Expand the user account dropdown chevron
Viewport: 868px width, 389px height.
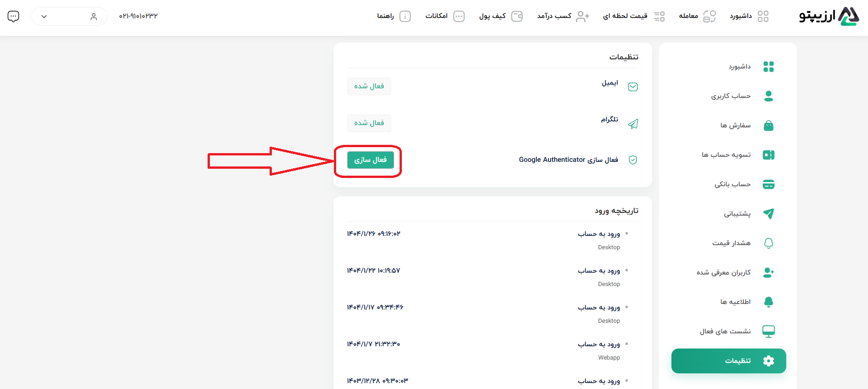44,17
